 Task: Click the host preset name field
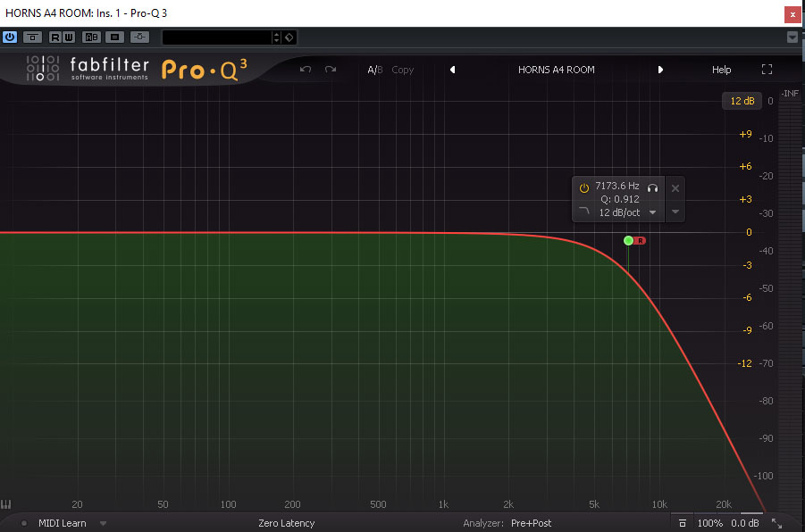[x=217, y=37]
